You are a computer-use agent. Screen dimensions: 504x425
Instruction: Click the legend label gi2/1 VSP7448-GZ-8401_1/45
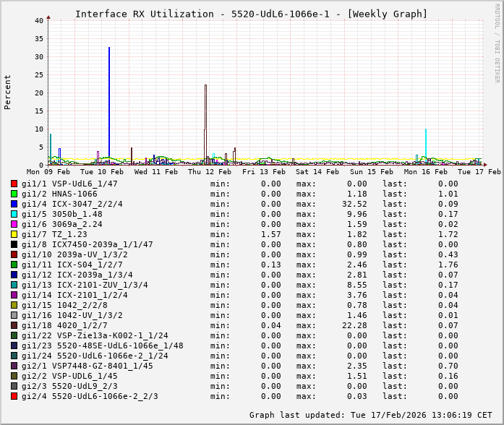click(87, 366)
